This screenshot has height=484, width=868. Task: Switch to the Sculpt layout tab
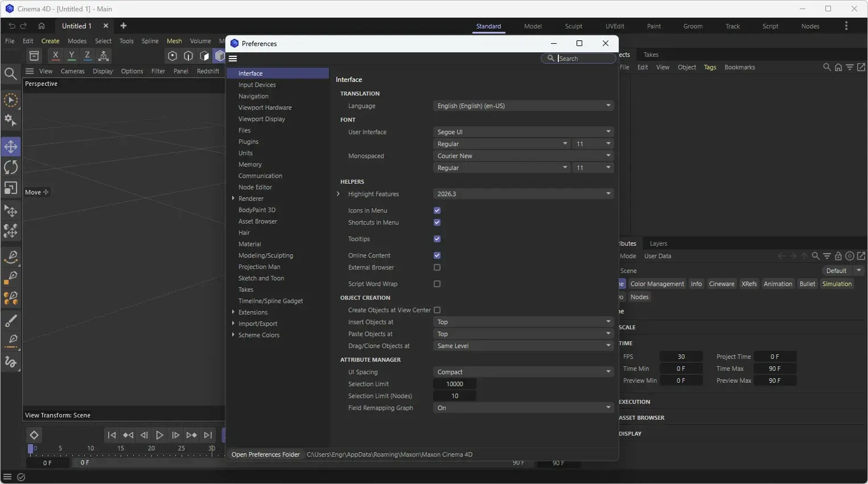click(573, 26)
